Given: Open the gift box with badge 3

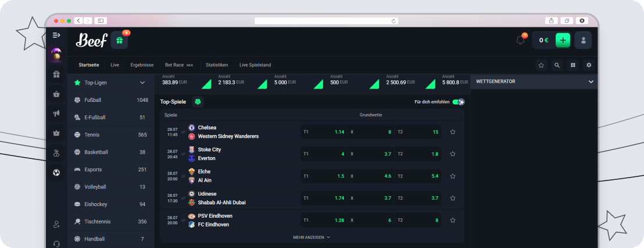Looking at the screenshot, I should (x=119, y=40).
